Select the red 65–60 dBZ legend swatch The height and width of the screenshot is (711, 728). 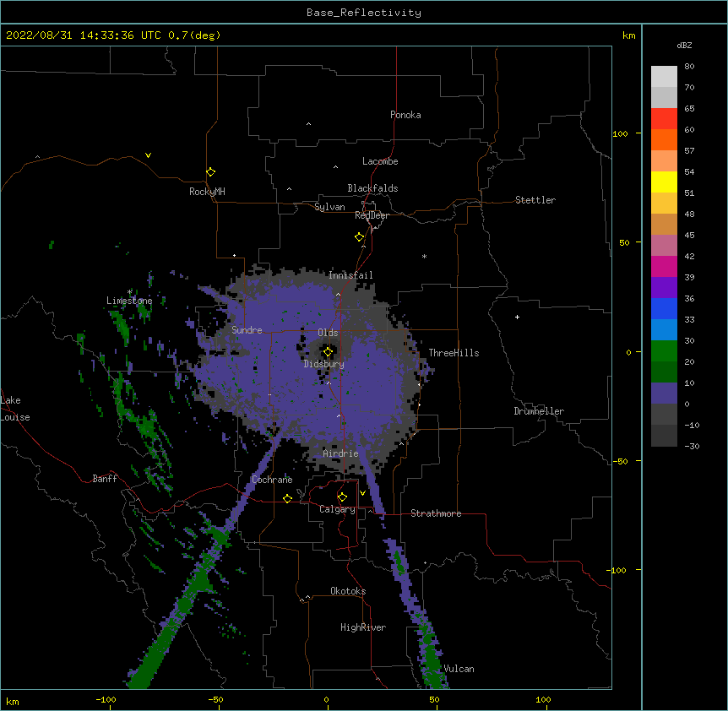pos(664,119)
